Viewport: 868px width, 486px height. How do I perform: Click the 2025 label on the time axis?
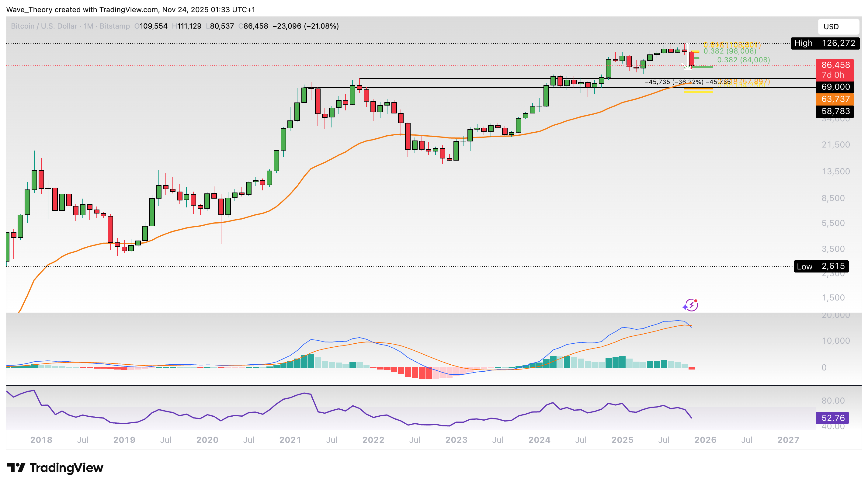[622, 440]
